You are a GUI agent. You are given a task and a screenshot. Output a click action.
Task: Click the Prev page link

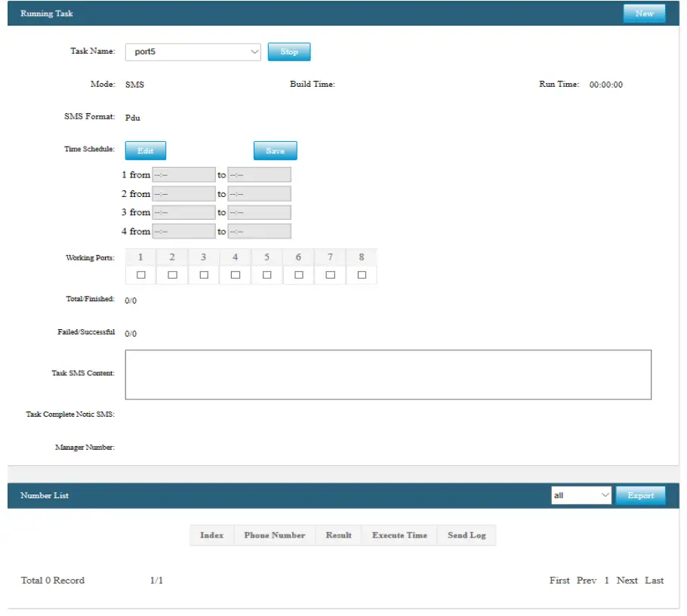click(x=587, y=581)
